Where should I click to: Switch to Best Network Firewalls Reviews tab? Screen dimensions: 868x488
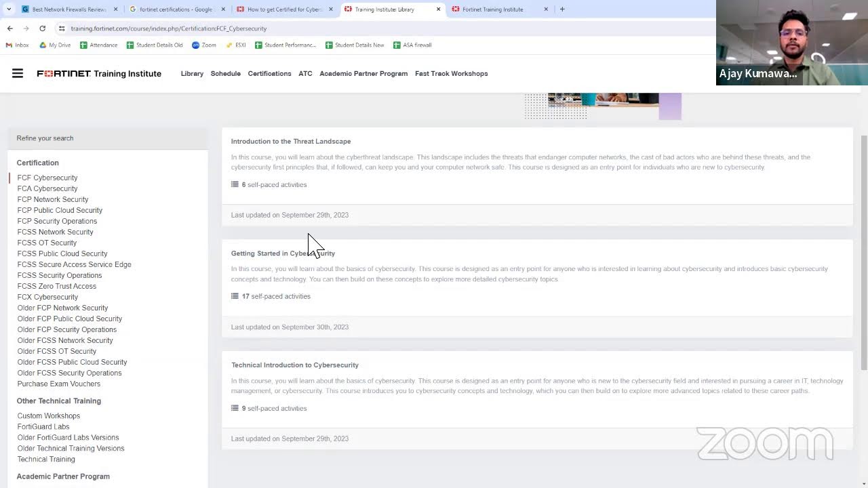coord(69,9)
